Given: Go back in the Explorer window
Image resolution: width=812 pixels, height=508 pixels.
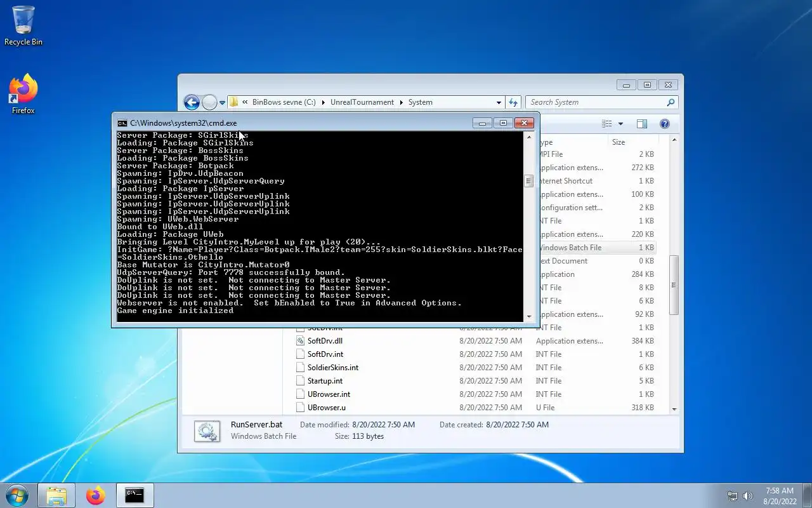Looking at the screenshot, I should [192, 102].
